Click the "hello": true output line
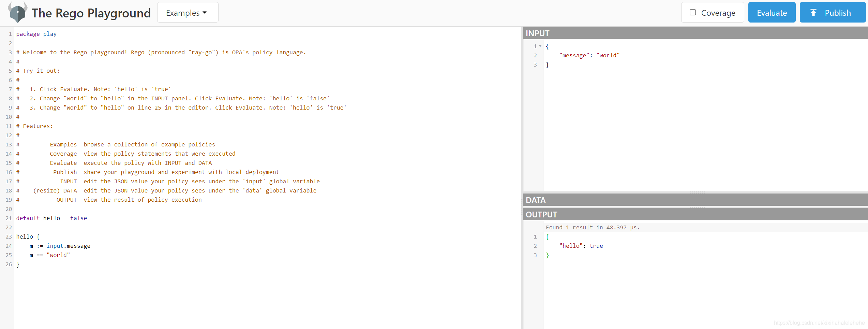 click(x=581, y=246)
